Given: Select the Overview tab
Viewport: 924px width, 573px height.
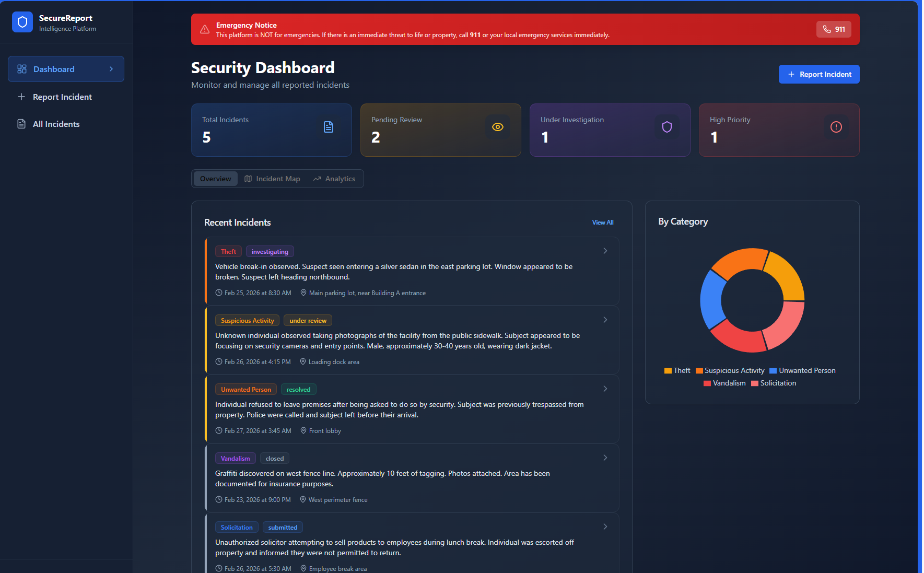Looking at the screenshot, I should point(215,179).
